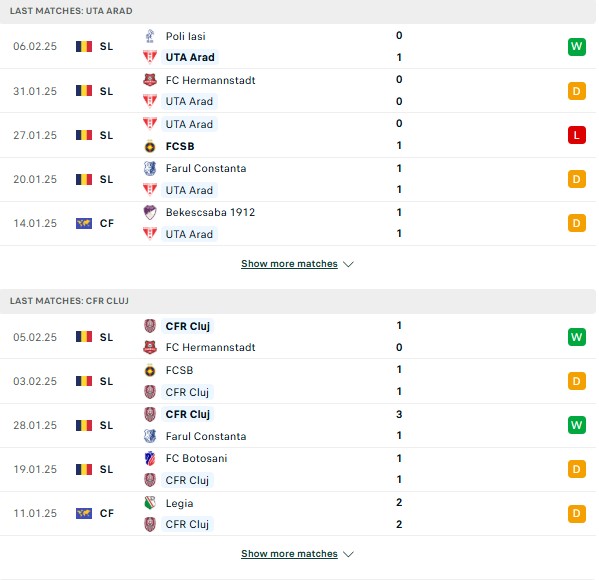The width and height of the screenshot is (599, 580).
Task: Click the Romanian flag on 06.02.25 match
Action: [x=84, y=46]
